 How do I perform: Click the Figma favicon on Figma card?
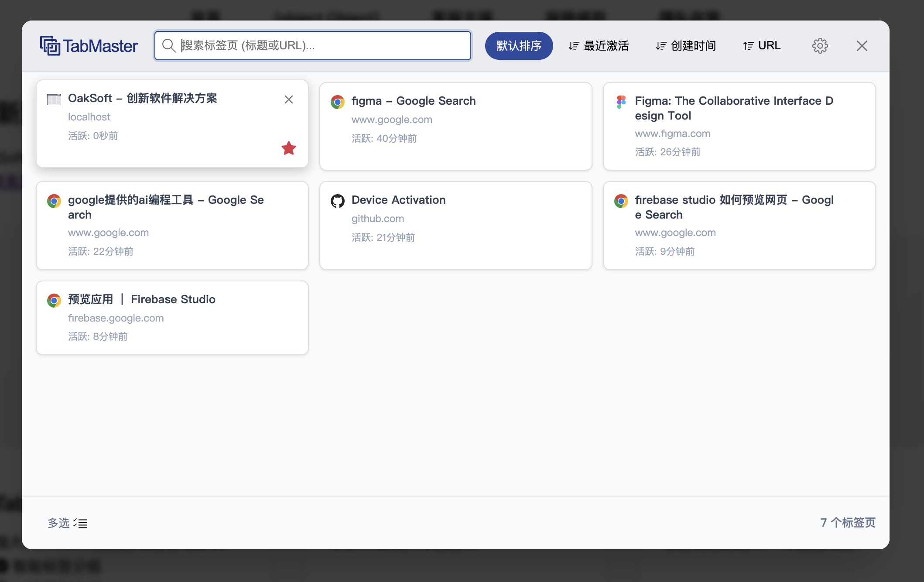click(x=621, y=102)
